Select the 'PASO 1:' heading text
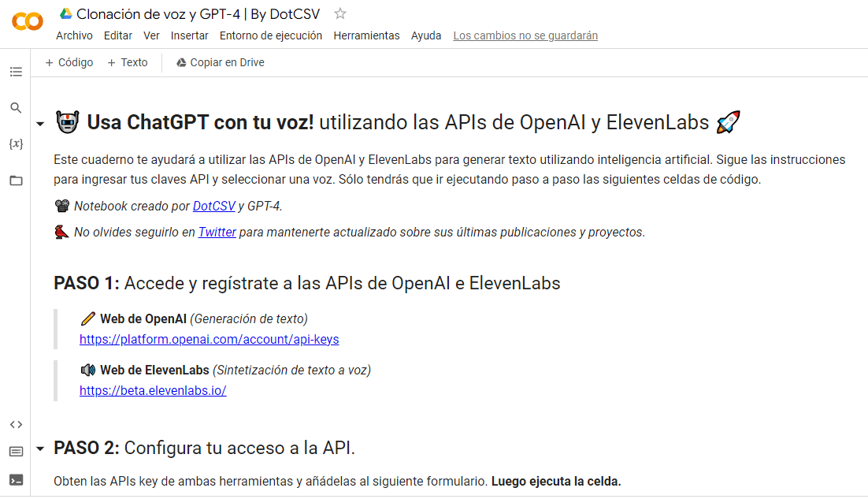The image size is (868, 499). point(87,283)
